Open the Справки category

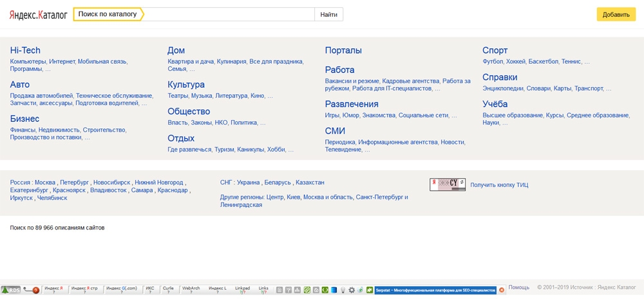pos(500,77)
